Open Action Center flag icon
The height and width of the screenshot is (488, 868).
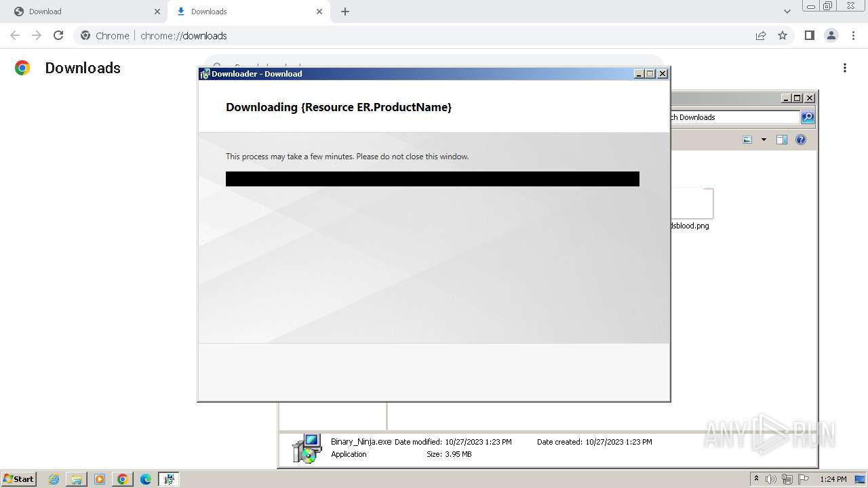pyautogui.click(x=804, y=479)
